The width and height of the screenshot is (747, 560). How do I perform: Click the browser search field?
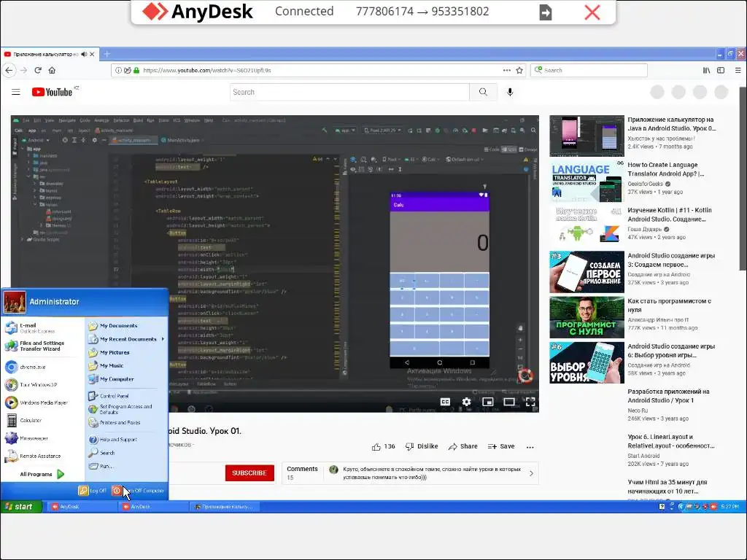tap(589, 70)
